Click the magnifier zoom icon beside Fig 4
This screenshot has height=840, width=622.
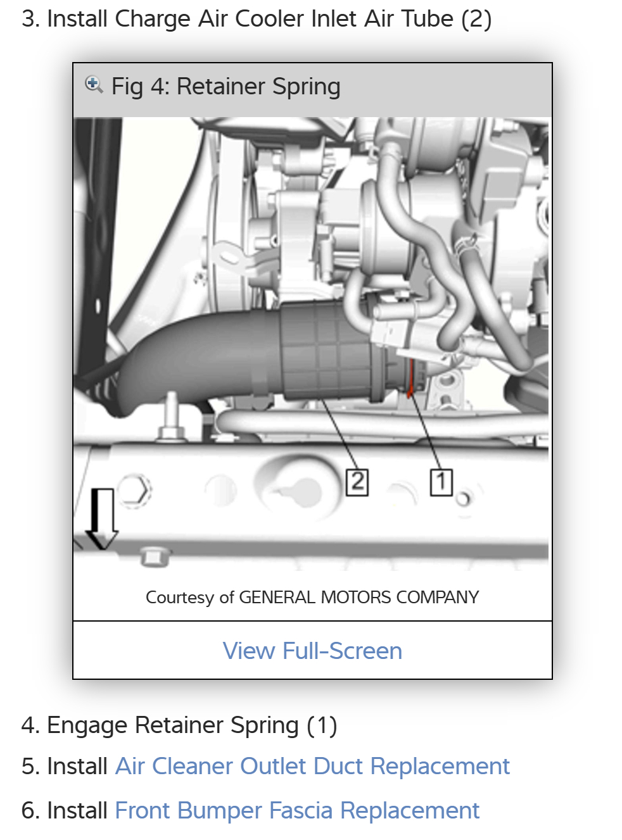(x=94, y=85)
